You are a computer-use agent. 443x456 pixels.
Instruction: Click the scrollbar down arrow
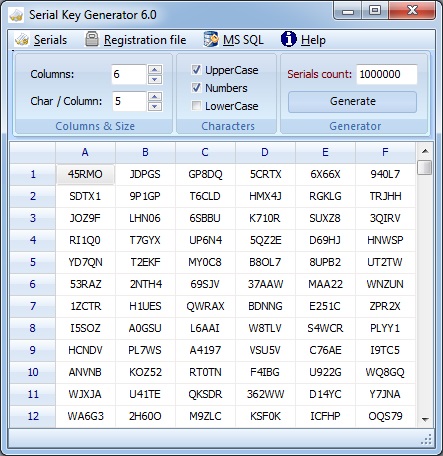click(425, 419)
